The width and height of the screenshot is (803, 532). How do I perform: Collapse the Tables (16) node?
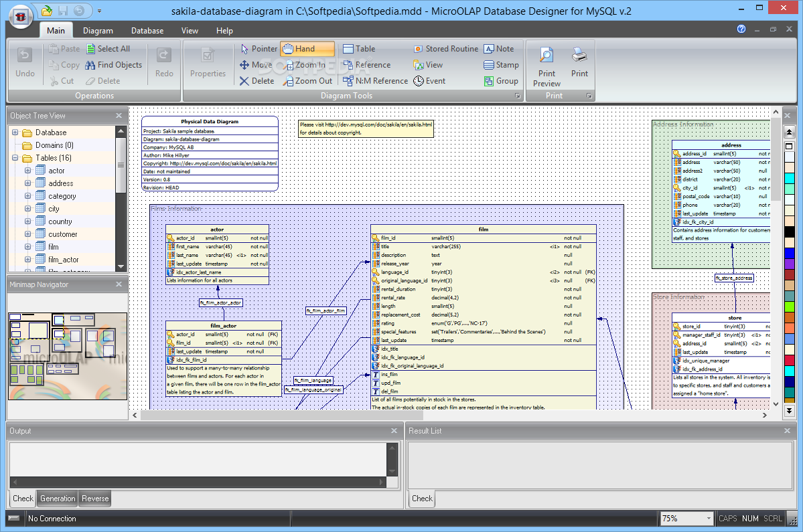[15, 158]
